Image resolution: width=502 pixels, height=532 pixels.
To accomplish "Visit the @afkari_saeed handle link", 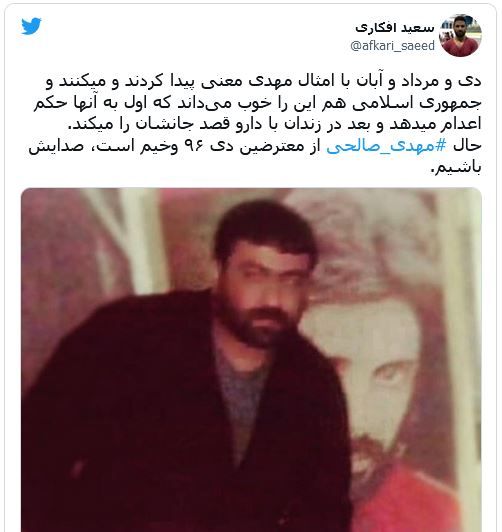I will [x=392, y=45].
